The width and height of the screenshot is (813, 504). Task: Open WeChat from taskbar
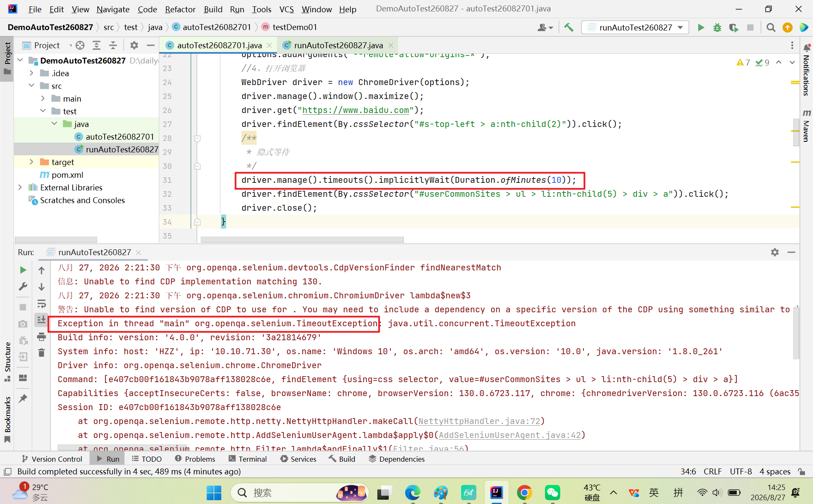tap(553, 493)
